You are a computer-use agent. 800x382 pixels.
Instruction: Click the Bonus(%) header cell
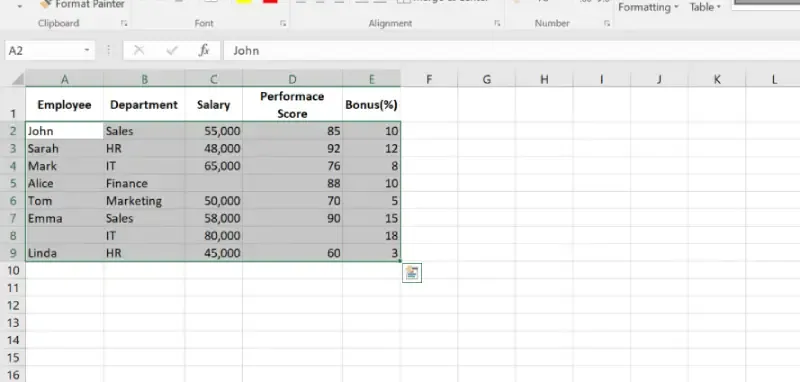[371, 105]
